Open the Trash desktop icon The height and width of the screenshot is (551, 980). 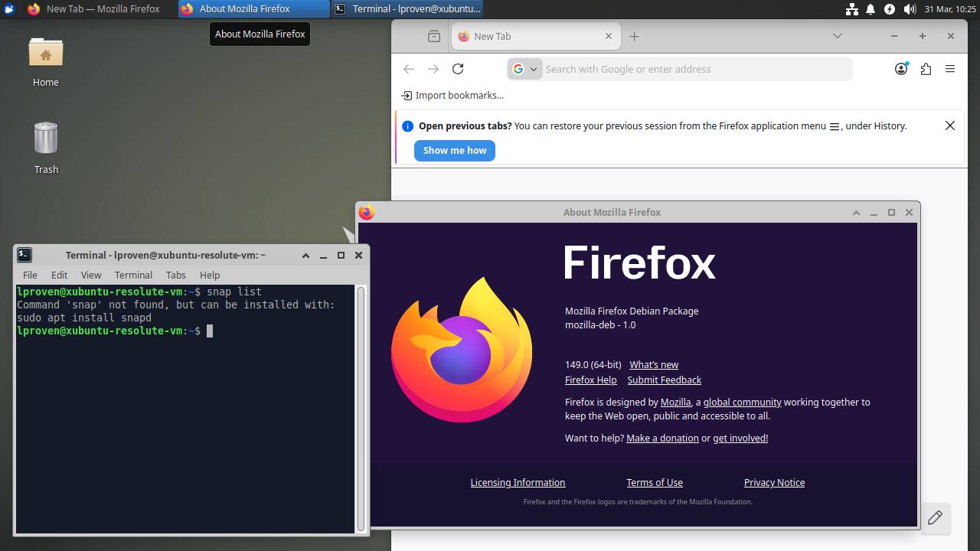tap(46, 139)
